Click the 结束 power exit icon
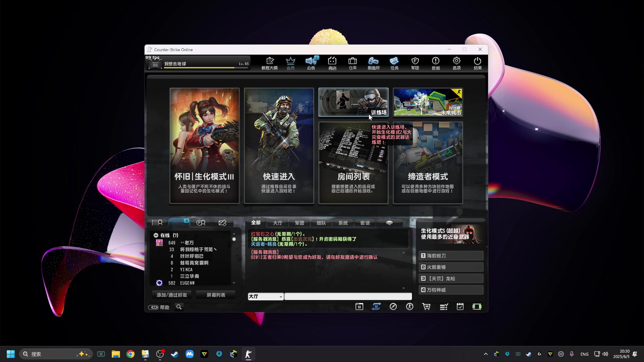This screenshot has width=644, height=362. click(x=478, y=63)
